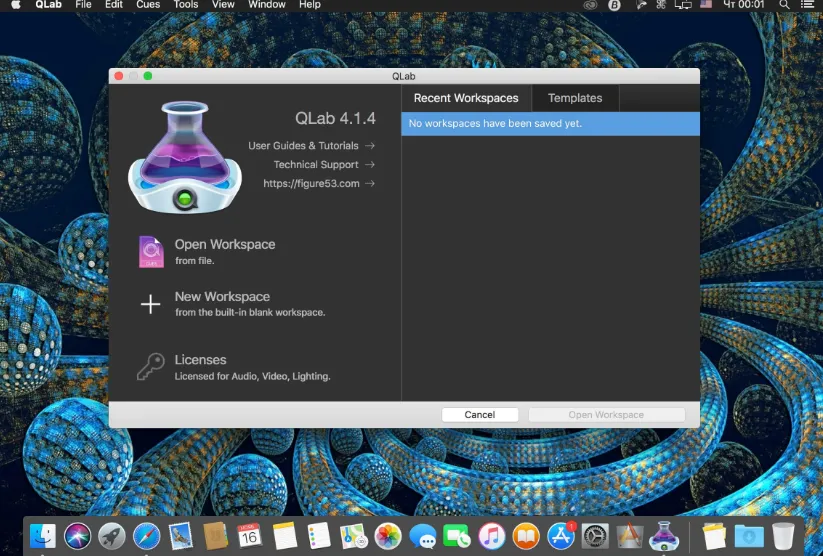Choose Open Workspace from file
Screen dimensions: 823x556
coord(225,251)
